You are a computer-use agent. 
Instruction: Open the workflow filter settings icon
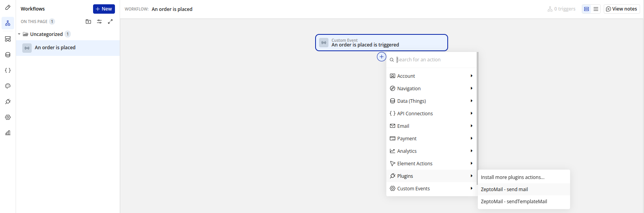tap(99, 21)
